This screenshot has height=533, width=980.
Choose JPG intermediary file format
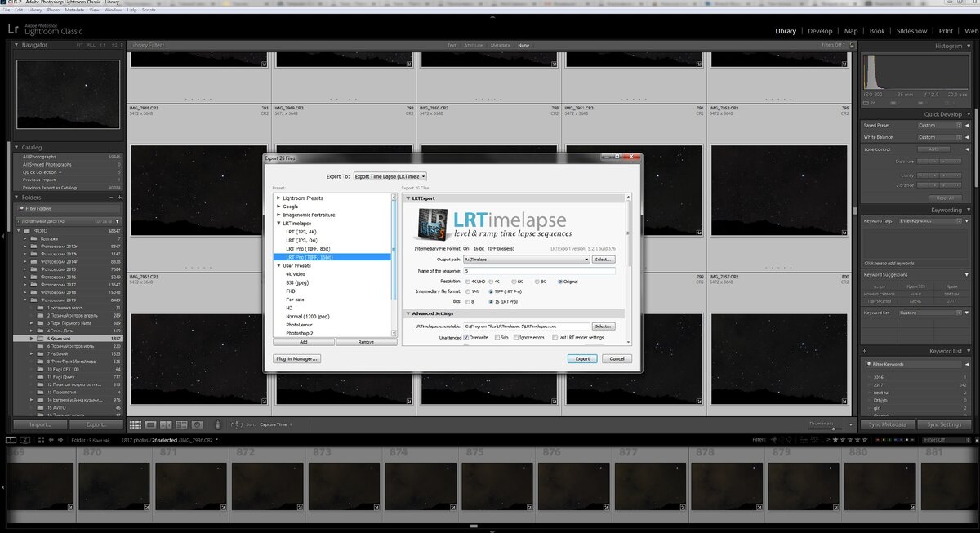click(x=468, y=291)
